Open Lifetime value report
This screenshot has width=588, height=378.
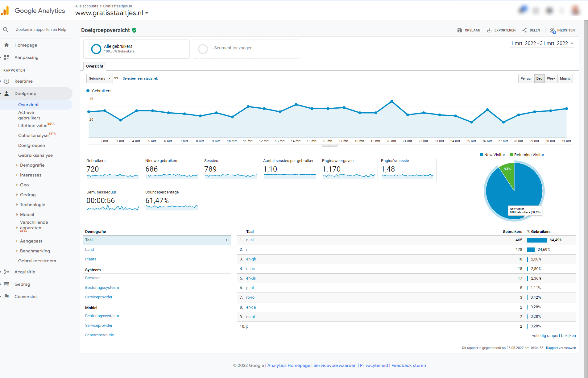tap(33, 126)
